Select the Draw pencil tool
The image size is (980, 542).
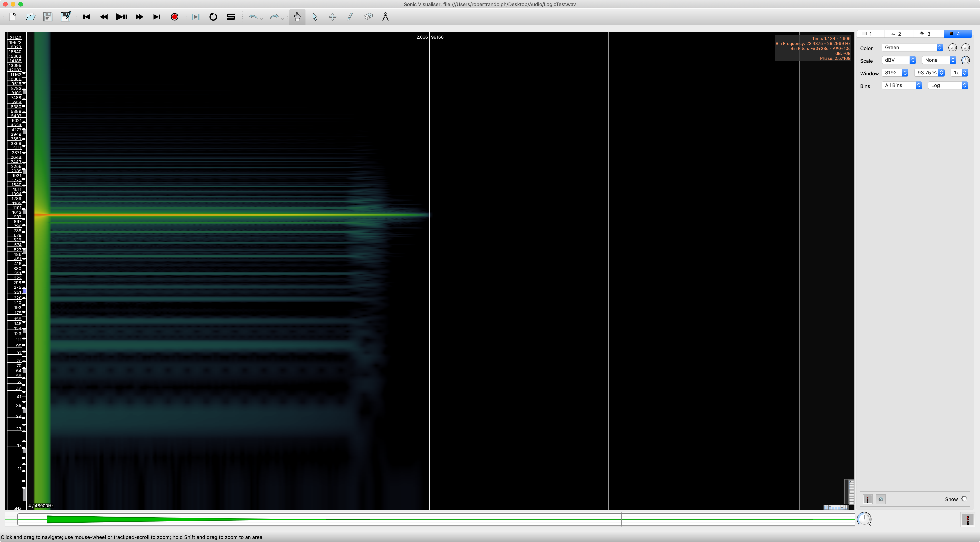[350, 17]
